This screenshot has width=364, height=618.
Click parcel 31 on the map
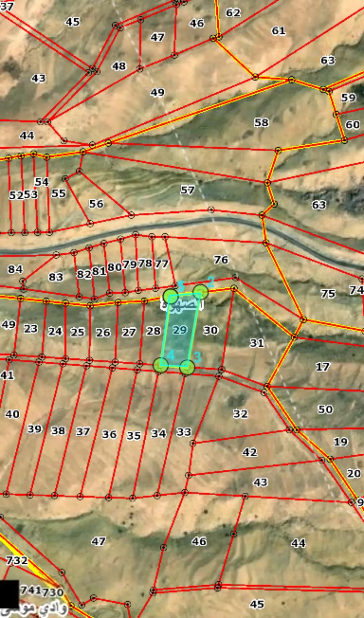[257, 343]
